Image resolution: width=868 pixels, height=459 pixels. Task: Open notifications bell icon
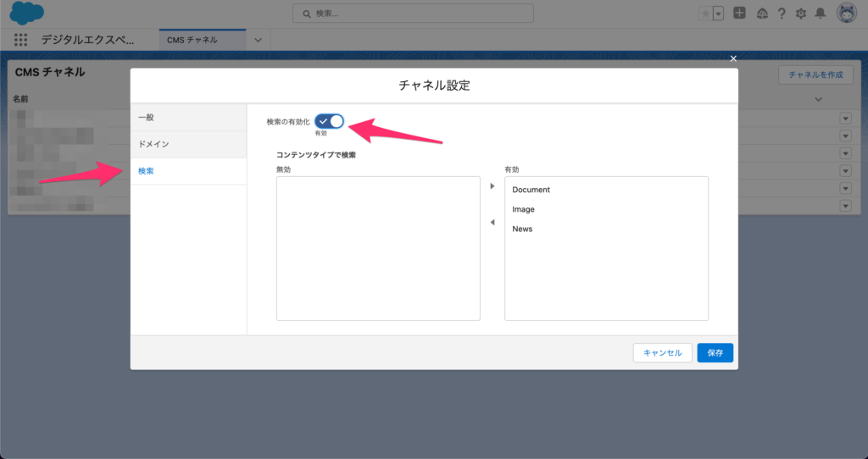tap(820, 14)
